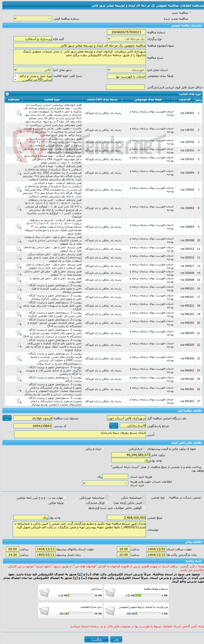
Task: Sort by طبقه بندی موضوعی column header
Action: point(148,99)
